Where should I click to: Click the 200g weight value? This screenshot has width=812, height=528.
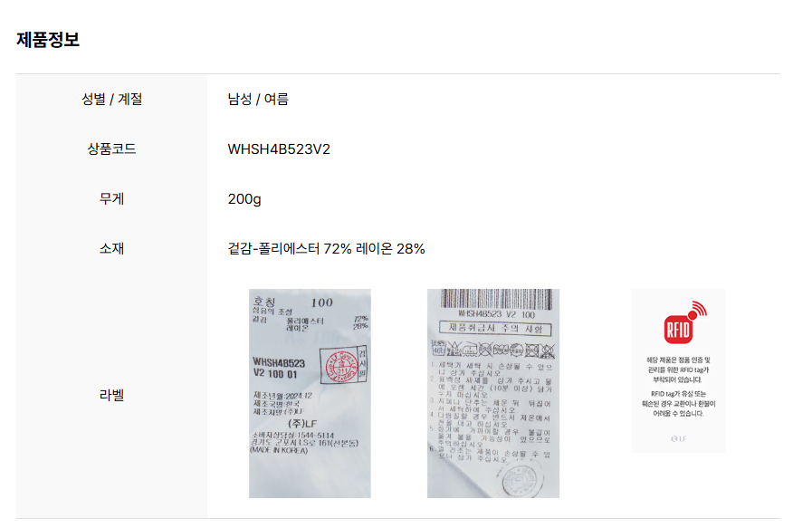(x=244, y=199)
